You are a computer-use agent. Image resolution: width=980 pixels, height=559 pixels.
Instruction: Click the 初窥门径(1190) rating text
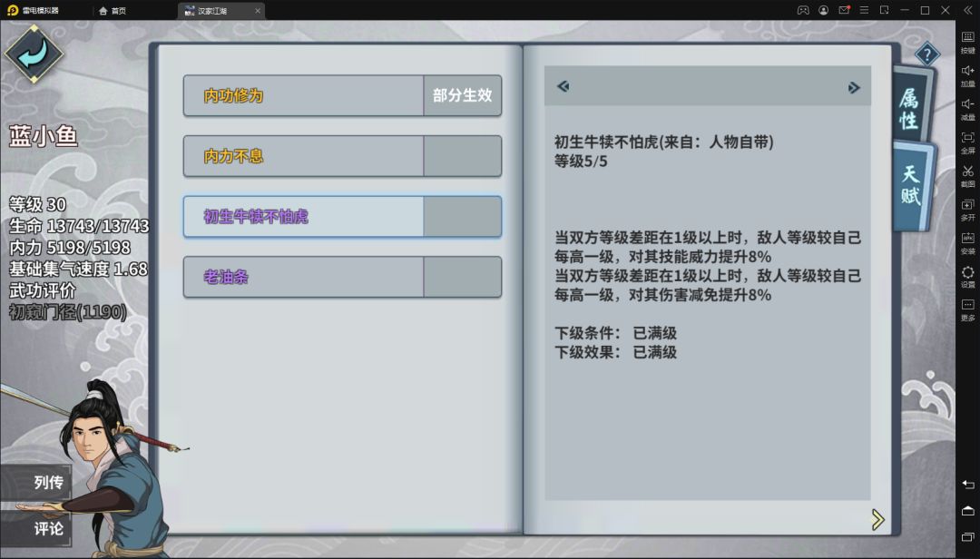point(68,311)
